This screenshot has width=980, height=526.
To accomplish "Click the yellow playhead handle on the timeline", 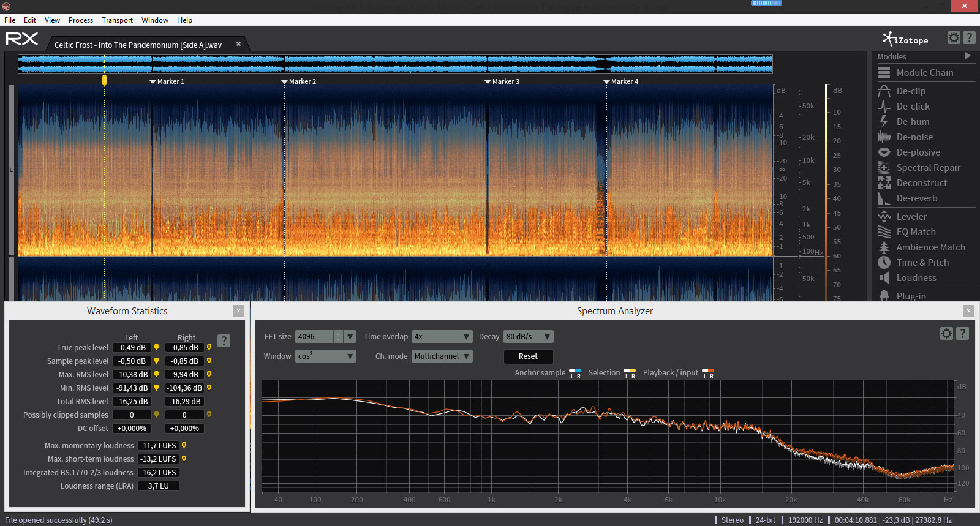I will pyautogui.click(x=105, y=80).
